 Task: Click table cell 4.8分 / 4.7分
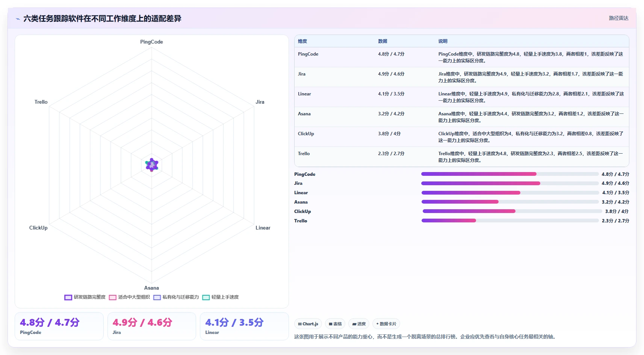[x=391, y=54]
